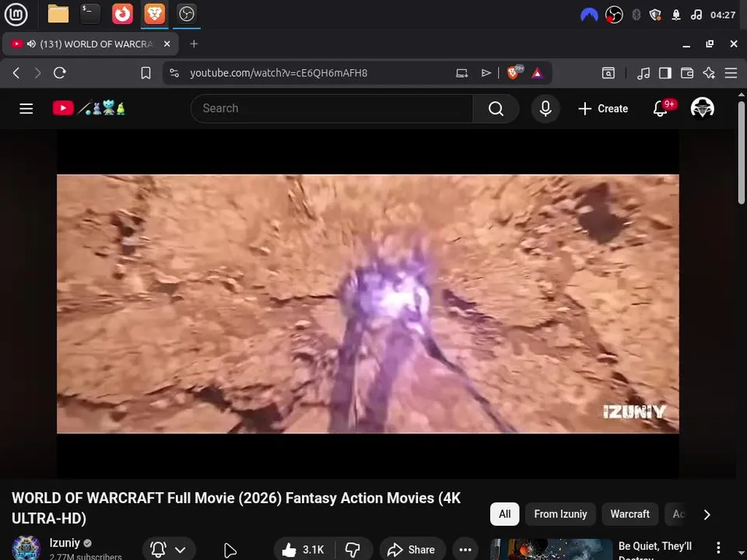
Task: Click the clock showing 04:27
Action: point(723,15)
